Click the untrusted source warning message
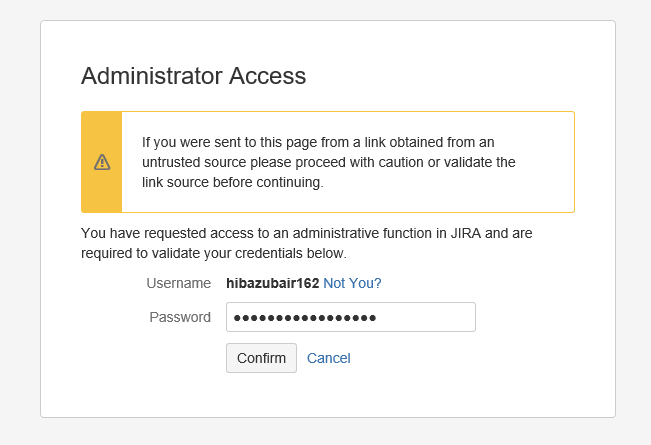 coord(328,162)
